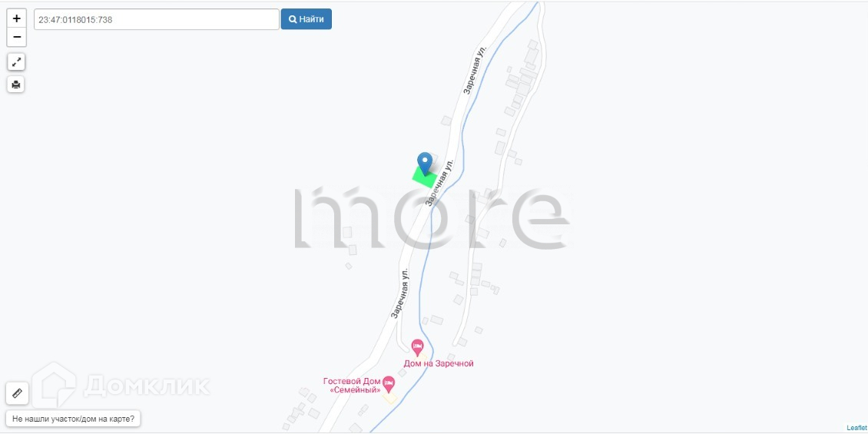Click the Дом на Заречной label
Screen dimensions: 868x434
click(439, 363)
